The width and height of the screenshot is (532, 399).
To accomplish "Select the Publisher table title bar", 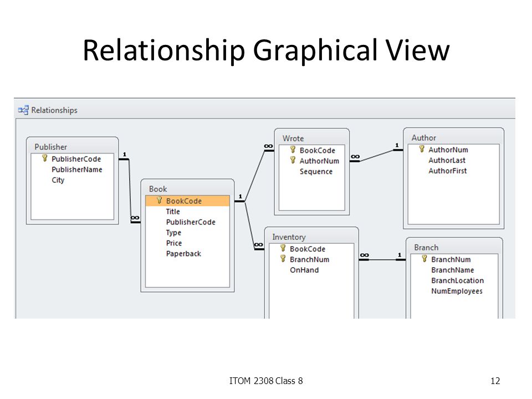I will point(72,146).
